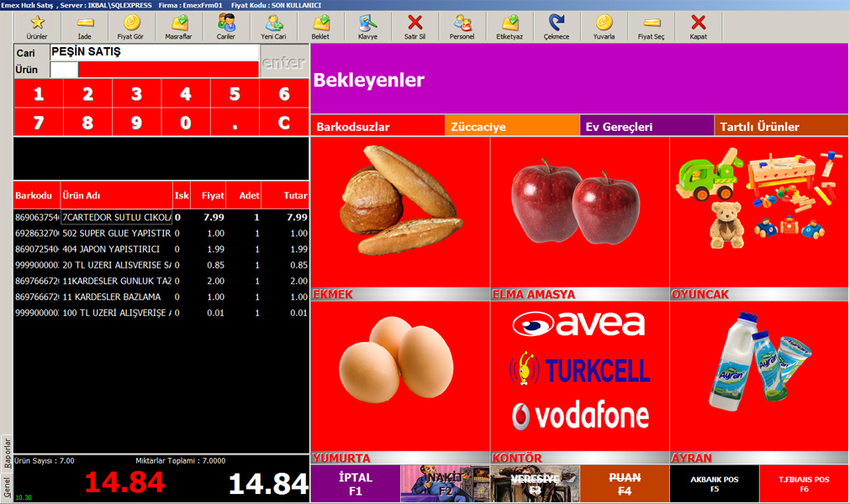The image size is (850, 504).
Task: Select the 11 KARDESLER BAZLAMA row
Action: coord(161,297)
